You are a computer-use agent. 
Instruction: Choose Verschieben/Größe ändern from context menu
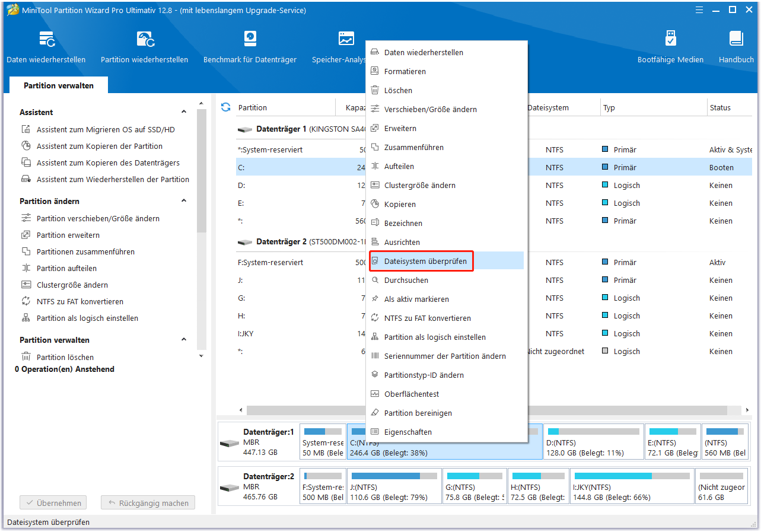click(x=446, y=109)
